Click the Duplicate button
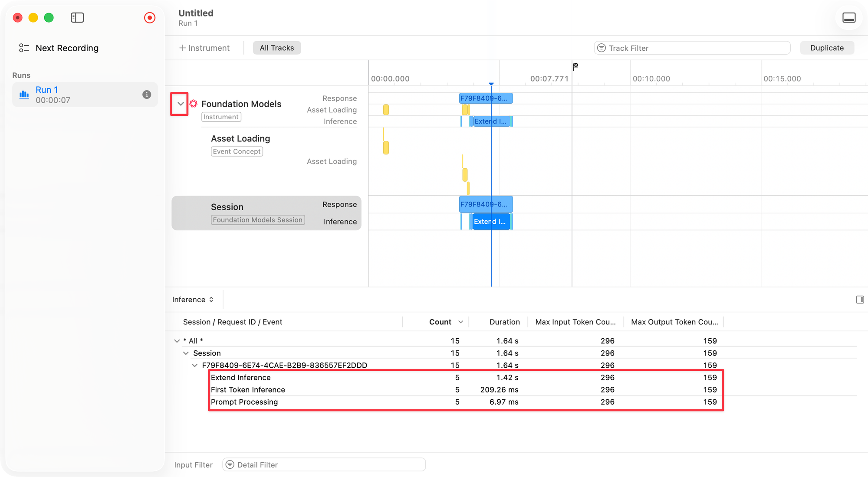Viewport: 868px width, 477px height. pyautogui.click(x=827, y=48)
